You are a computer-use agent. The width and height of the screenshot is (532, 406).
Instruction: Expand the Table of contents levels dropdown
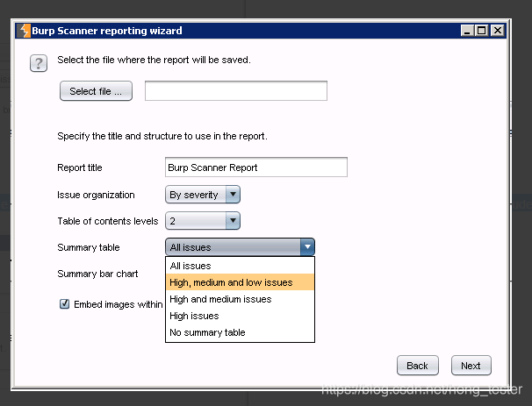tap(203, 221)
